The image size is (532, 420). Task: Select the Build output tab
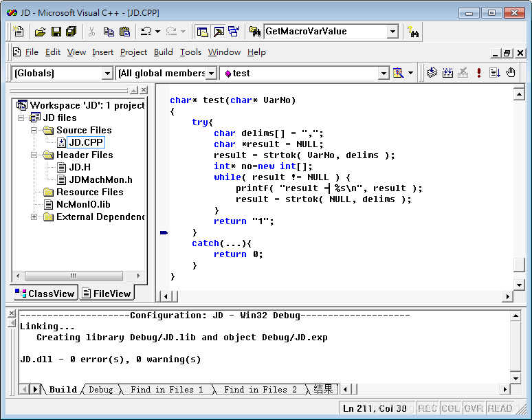pos(63,390)
